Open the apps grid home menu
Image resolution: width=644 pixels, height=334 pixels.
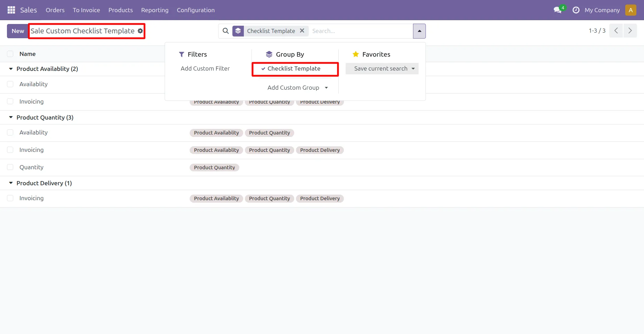(11, 10)
